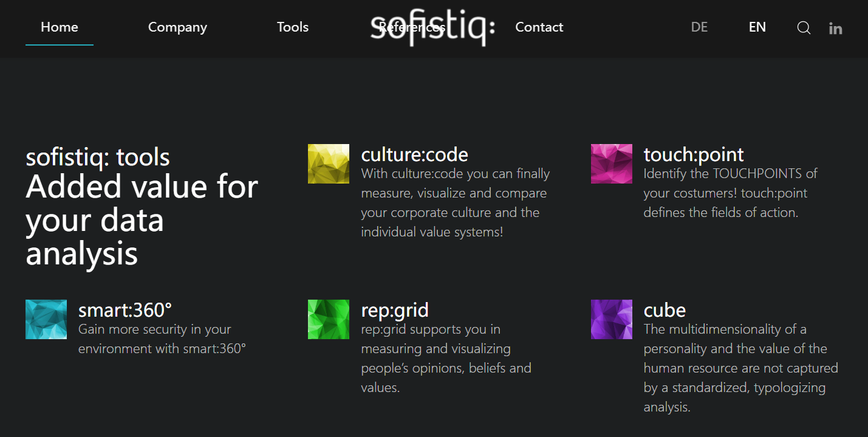Screen dimensions: 868x437
Task: Click the 'Added value for your data analysis' headline
Action: coord(142,220)
